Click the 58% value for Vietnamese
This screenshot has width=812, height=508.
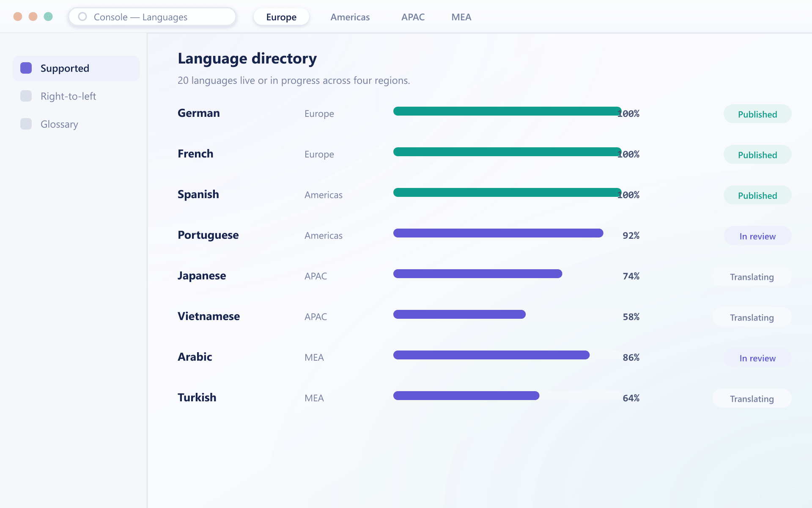(x=631, y=317)
